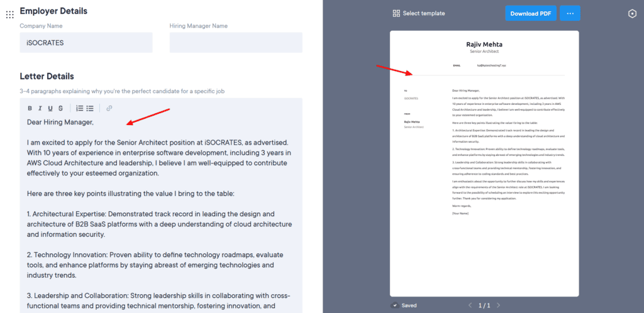
Task: Click the paragraph starting '3. Leadership and Collaboration'
Action: point(159,300)
